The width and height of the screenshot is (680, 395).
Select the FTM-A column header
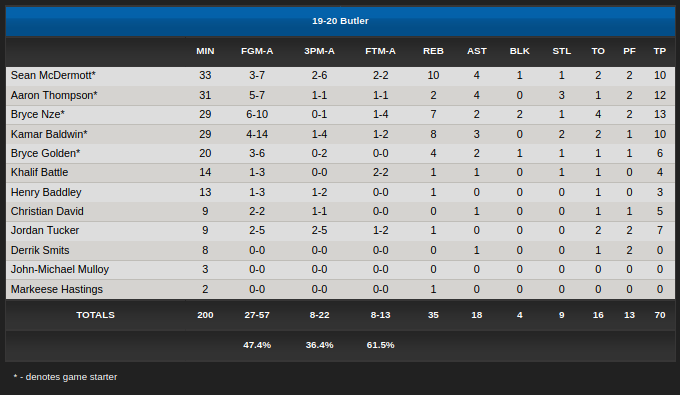point(380,51)
